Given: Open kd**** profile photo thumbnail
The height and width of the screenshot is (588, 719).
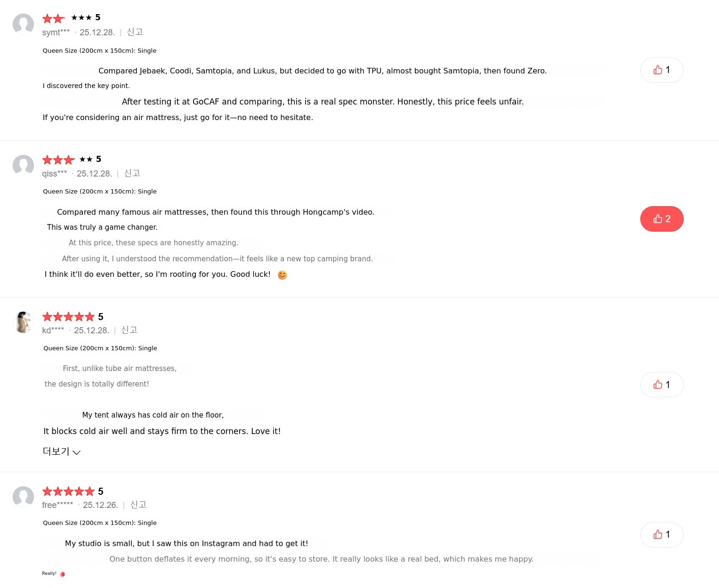Looking at the screenshot, I should (x=23, y=322).
